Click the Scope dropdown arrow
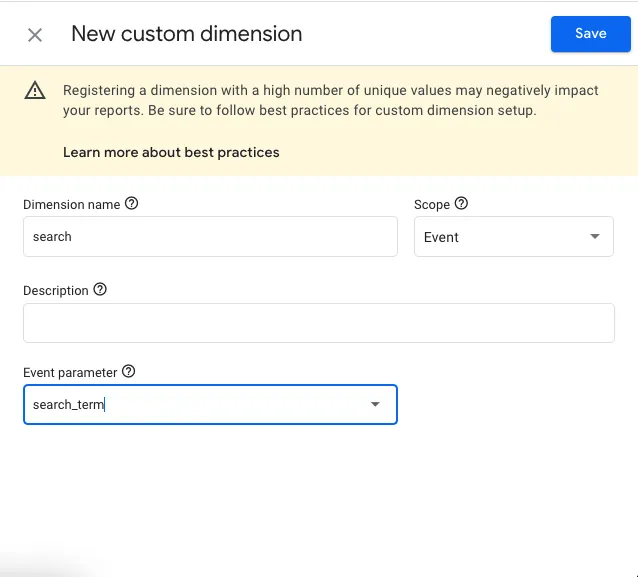Viewport: 638px width, 577px height. pyautogui.click(x=595, y=237)
